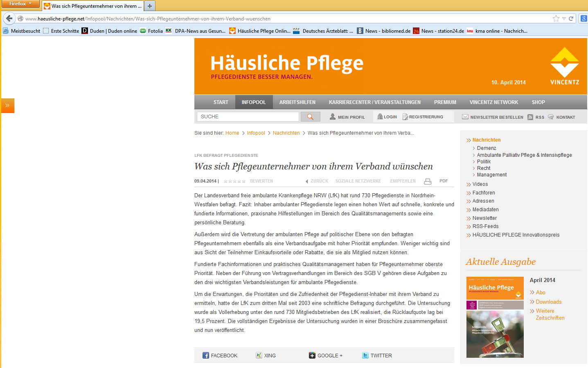Open the RSS feed in header toolbar
588x368 pixels.
pyautogui.click(x=536, y=117)
